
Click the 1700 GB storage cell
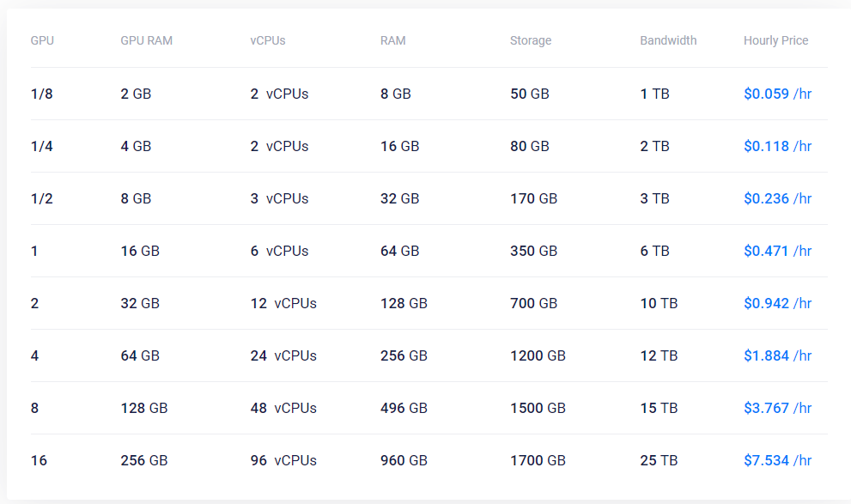pos(538,460)
